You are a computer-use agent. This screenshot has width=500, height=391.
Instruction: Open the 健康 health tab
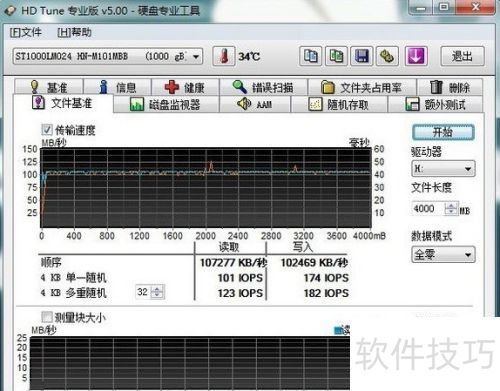[185, 87]
